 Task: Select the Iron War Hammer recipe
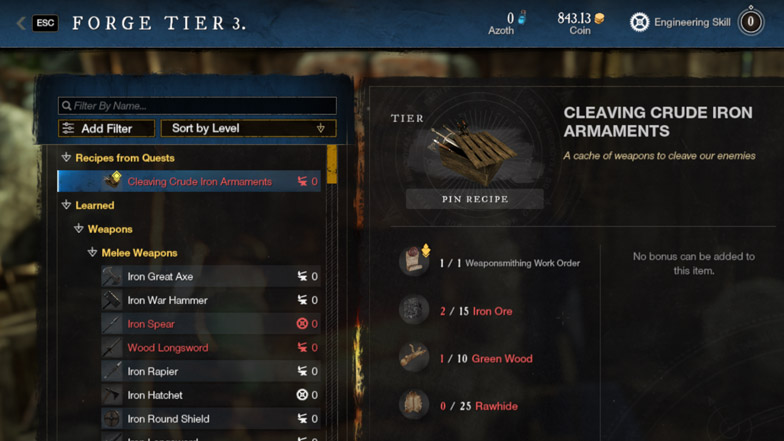click(x=210, y=300)
